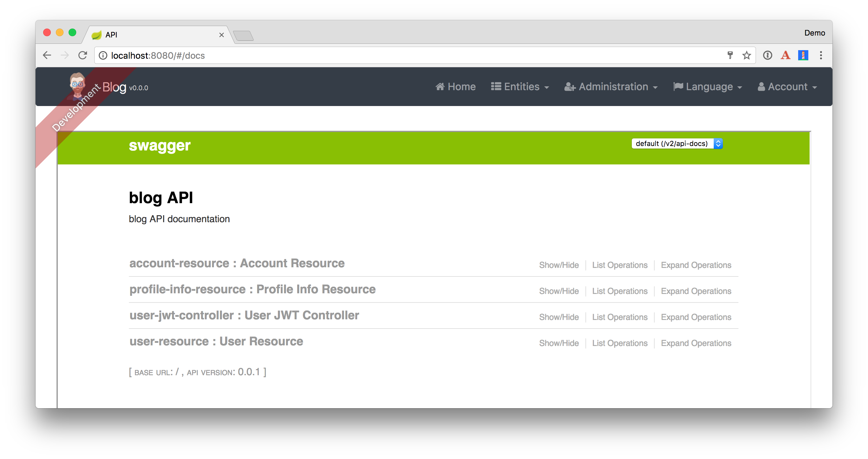The image size is (868, 459).
Task: Click the browser back arrow icon
Action: [47, 55]
